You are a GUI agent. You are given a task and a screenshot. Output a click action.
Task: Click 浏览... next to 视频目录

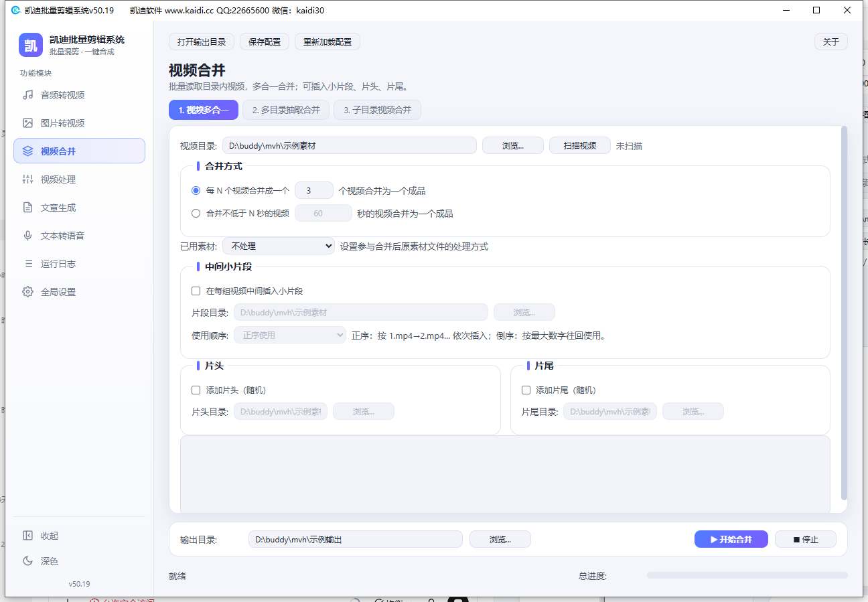pos(513,145)
